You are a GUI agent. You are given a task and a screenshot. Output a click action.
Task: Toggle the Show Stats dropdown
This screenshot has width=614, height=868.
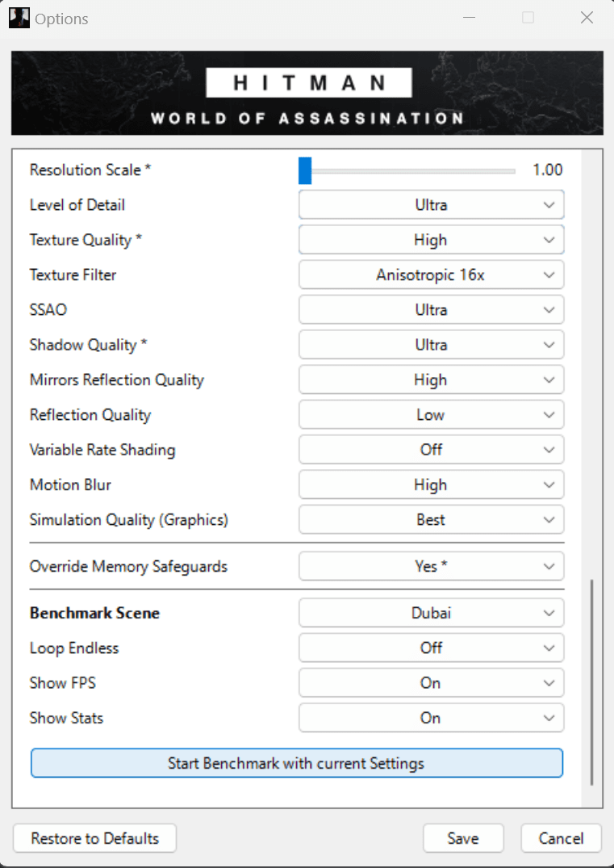click(431, 718)
